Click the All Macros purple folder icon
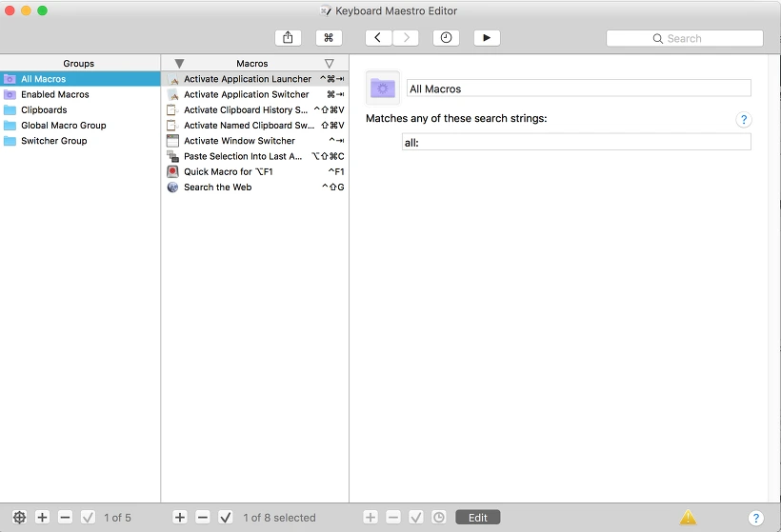This screenshot has height=532, width=781. (x=383, y=89)
